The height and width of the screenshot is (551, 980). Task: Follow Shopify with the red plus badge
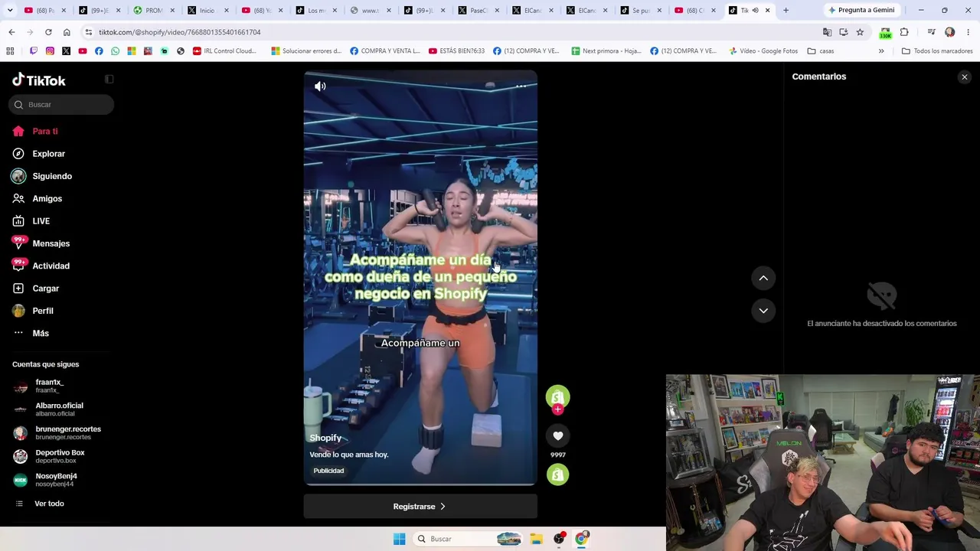[557, 409]
